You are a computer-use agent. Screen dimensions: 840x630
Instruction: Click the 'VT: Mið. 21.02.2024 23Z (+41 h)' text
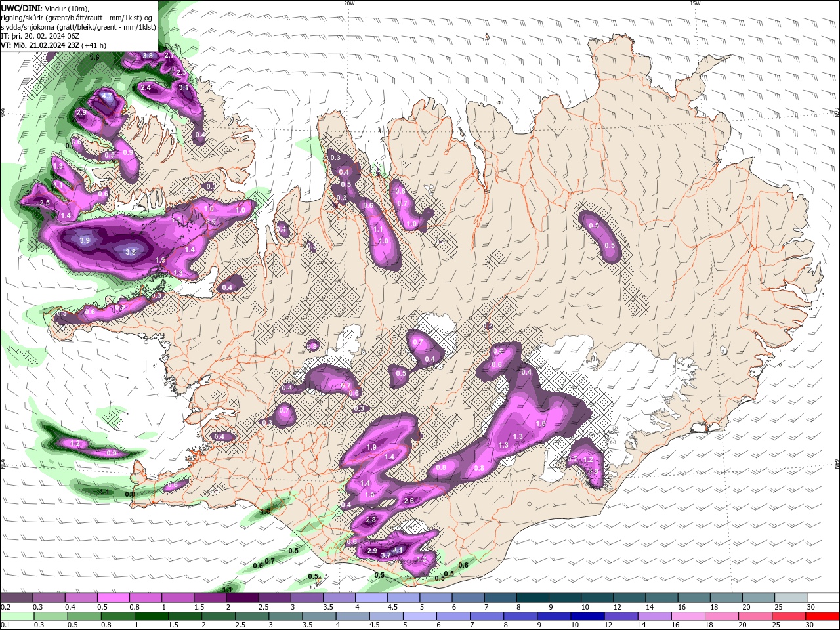54,45
